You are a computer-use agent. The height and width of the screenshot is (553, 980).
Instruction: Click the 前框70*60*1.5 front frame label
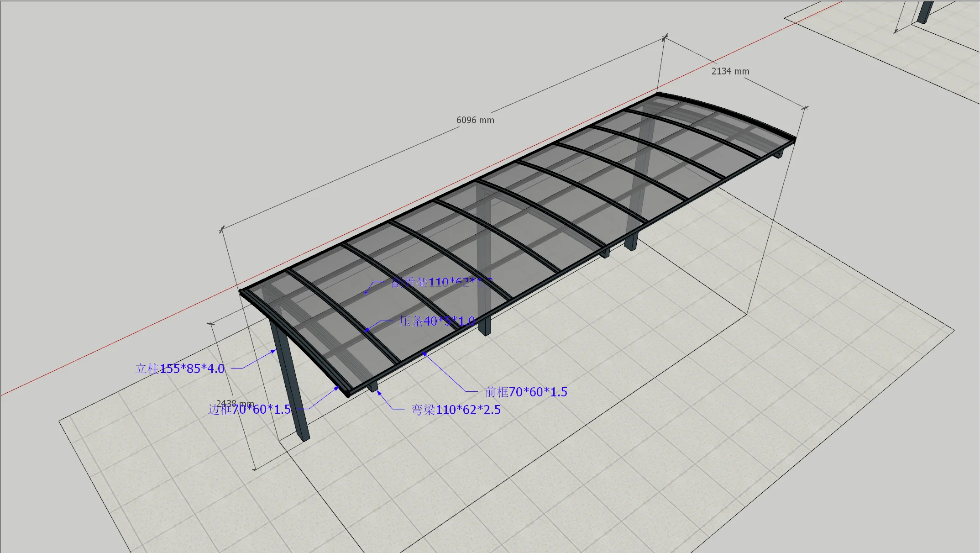(526, 392)
